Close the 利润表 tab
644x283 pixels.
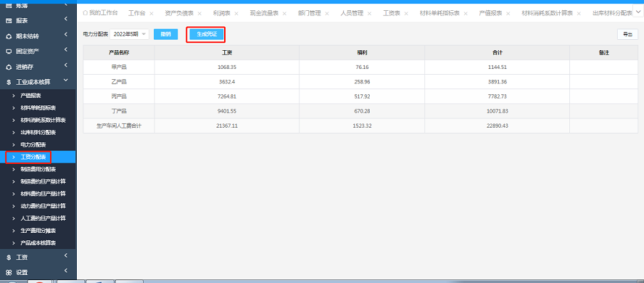pyautogui.click(x=236, y=14)
